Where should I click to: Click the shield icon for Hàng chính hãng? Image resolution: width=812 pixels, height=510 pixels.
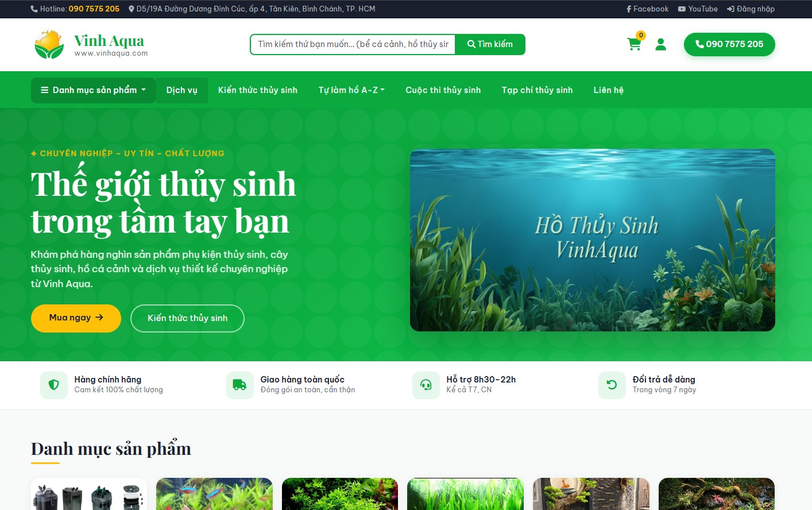coord(53,385)
